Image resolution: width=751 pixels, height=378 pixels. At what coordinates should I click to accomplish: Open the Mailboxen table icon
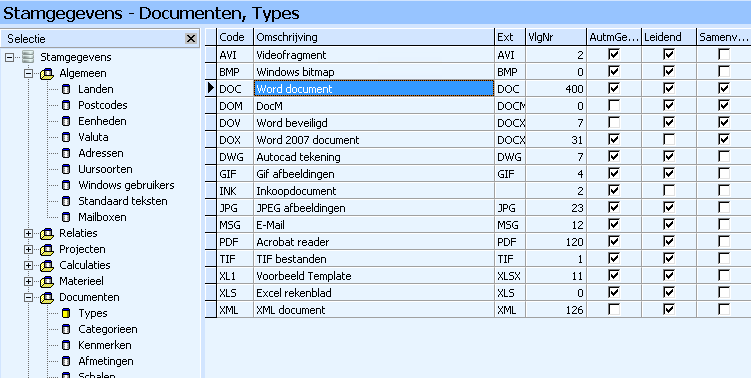[67, 218]
